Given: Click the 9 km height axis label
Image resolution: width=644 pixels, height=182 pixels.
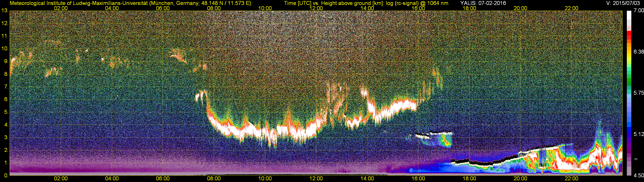Looking at the screenshot, I should pos(6,61).
